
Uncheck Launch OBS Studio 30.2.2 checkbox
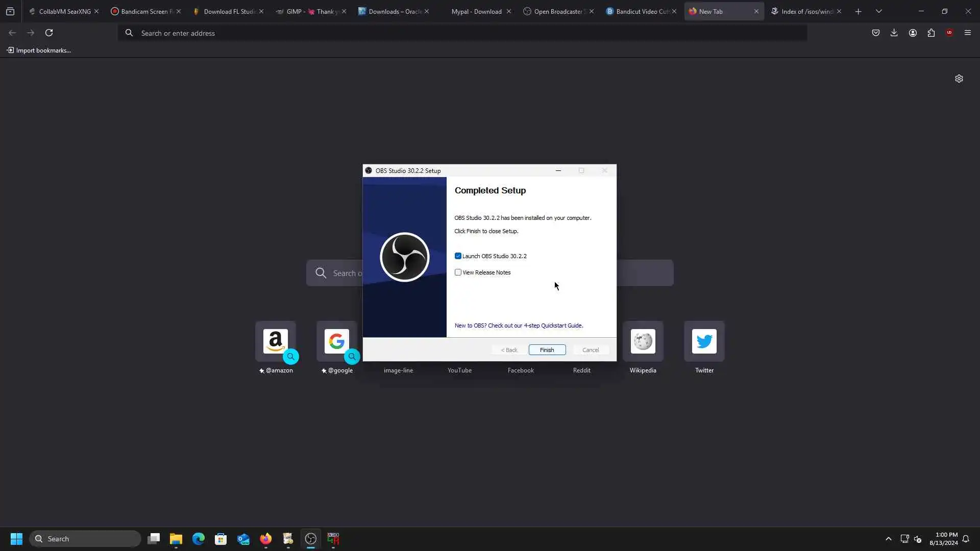[x=458, y=256]
